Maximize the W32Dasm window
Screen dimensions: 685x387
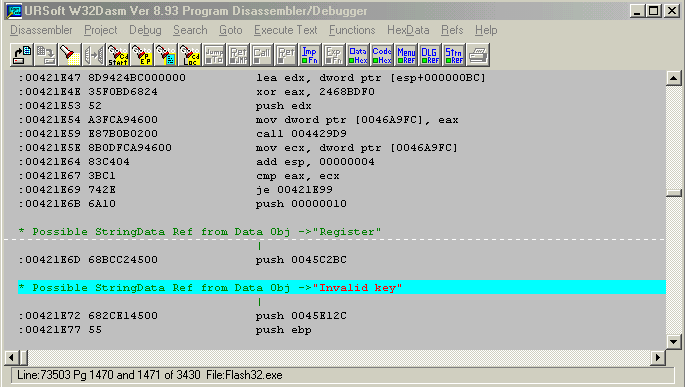(654, 11)
